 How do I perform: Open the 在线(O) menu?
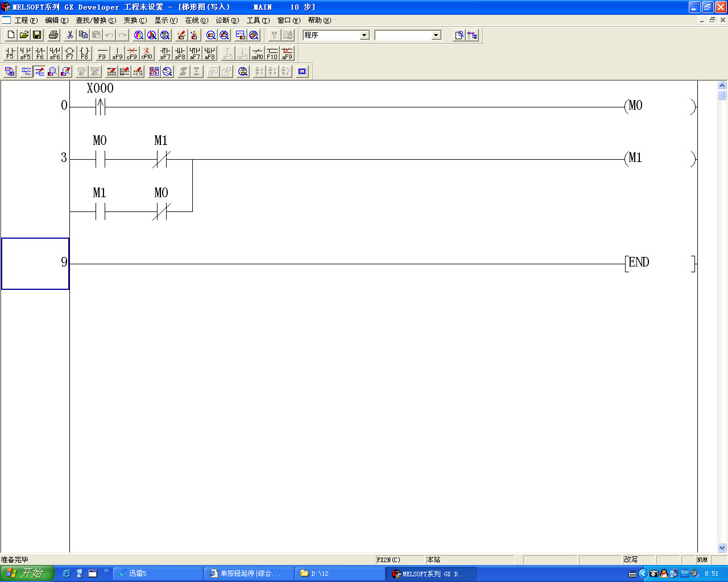pos(196,20)
